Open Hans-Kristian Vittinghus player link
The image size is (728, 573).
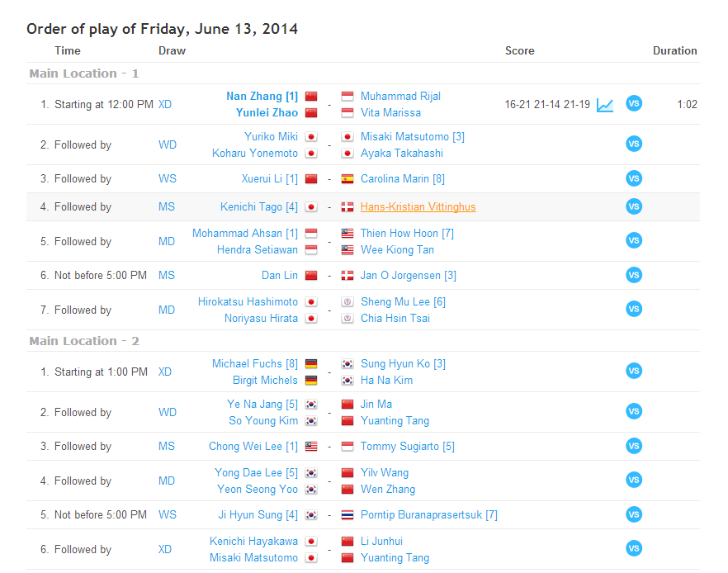tap(418, 207)
